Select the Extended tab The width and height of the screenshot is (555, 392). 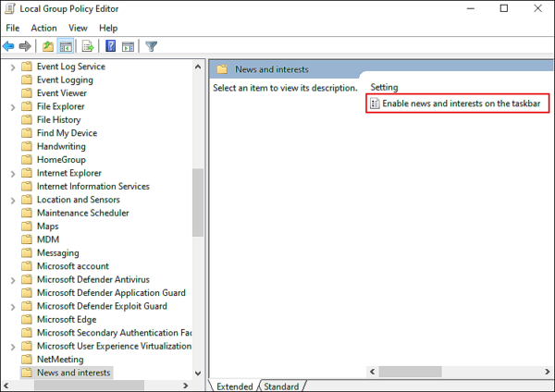coord(234,386)
